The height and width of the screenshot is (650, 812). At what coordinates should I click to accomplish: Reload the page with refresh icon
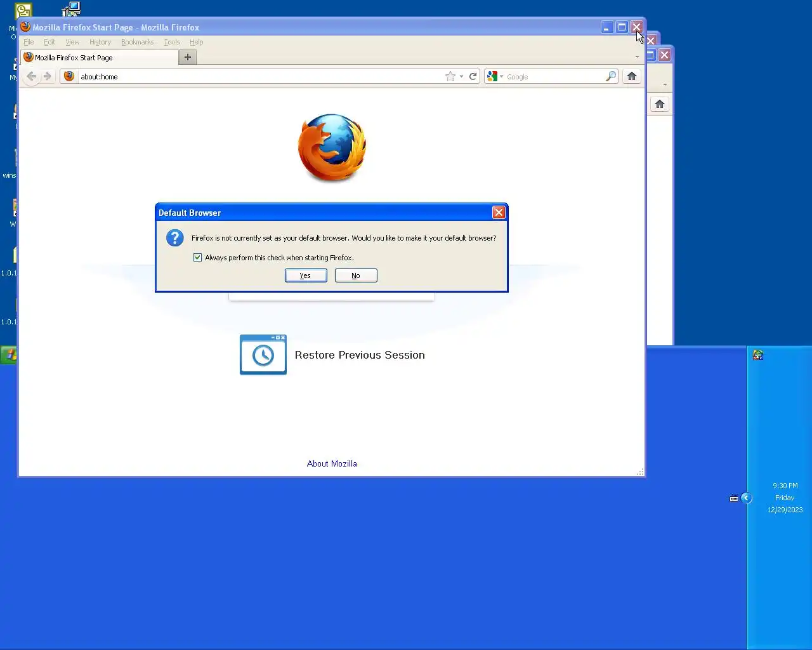pos(473,76)
